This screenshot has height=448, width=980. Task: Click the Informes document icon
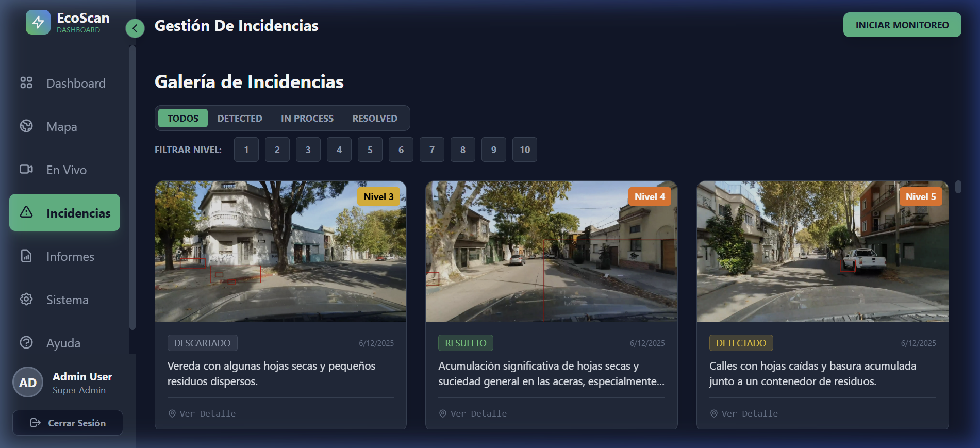(26, 256)
